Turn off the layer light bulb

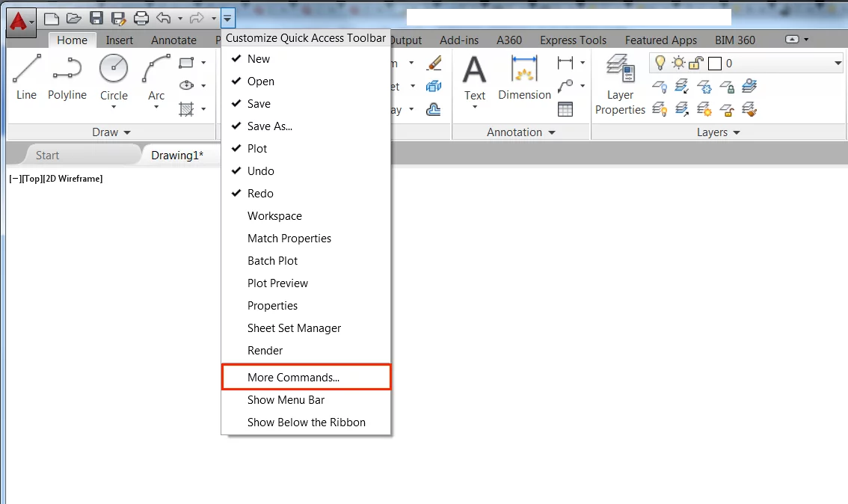(660, 63)
